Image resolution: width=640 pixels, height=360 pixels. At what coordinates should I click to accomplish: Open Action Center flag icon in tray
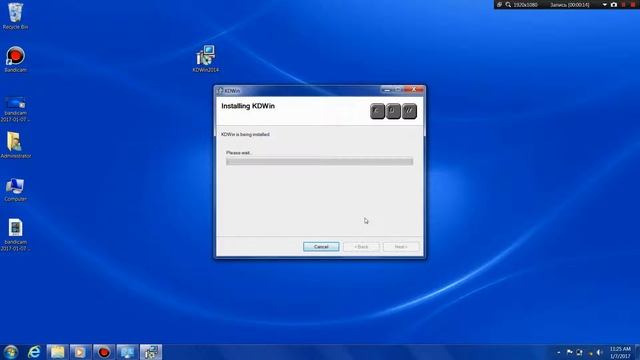coord(569,352)
